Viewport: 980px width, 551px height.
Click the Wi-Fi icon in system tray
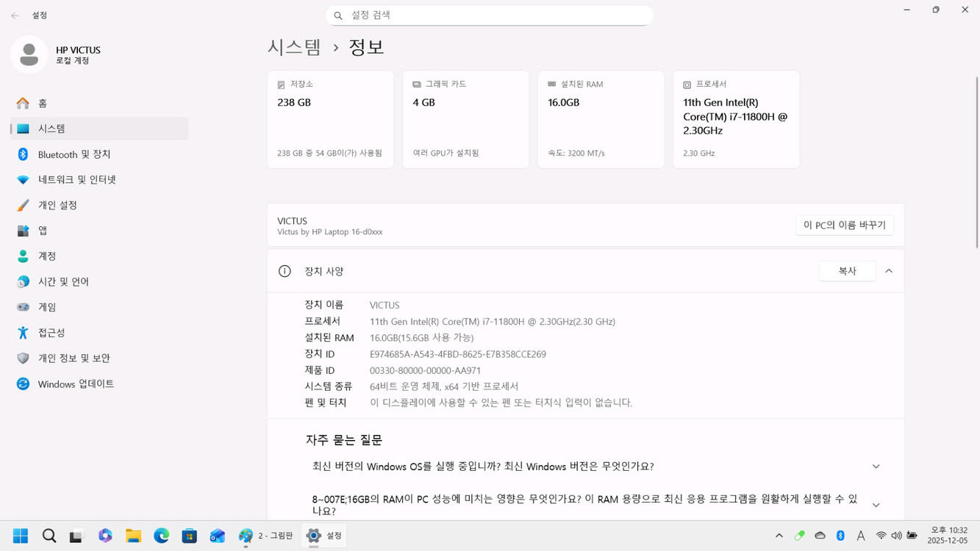880,536
